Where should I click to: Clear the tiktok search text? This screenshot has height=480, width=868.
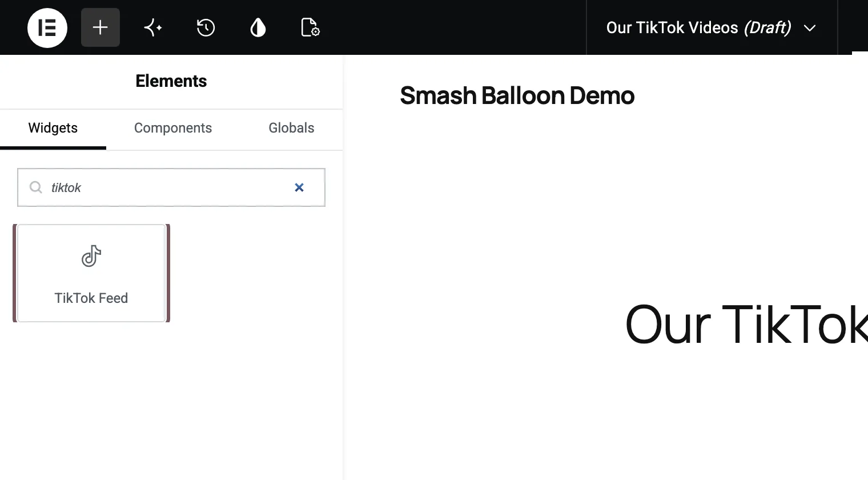(299, 187)
